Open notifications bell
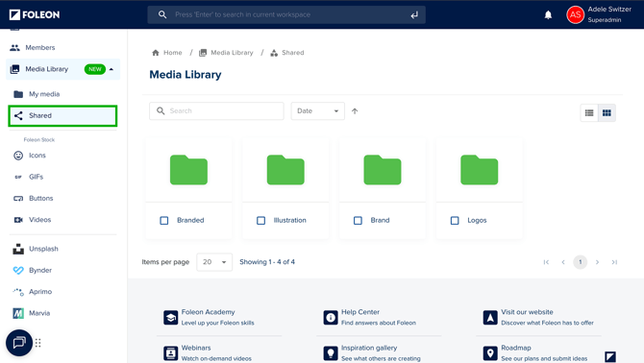Viewport: 644px width, 363px height. click(548, 15)
